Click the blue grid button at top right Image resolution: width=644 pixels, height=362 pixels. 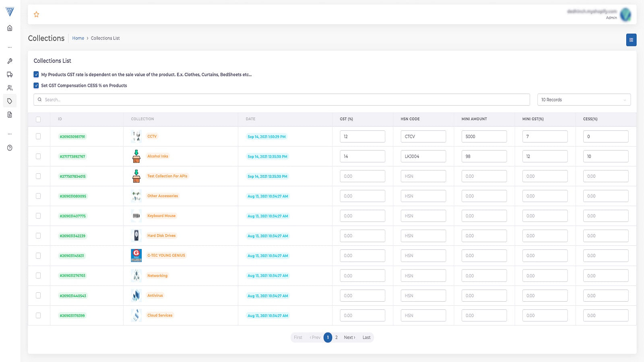pos(631,40)
